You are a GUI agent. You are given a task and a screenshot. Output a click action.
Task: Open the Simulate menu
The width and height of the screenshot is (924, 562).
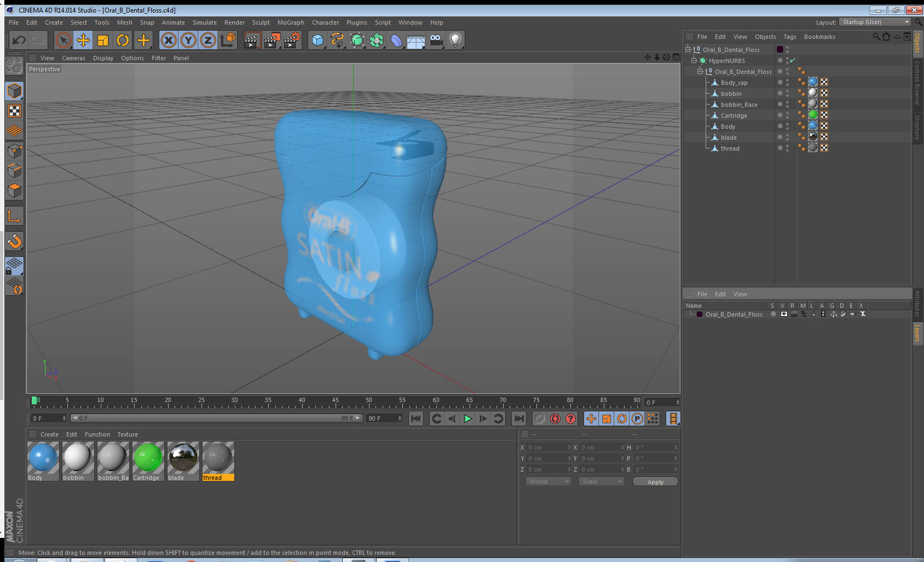pos(205,22)
